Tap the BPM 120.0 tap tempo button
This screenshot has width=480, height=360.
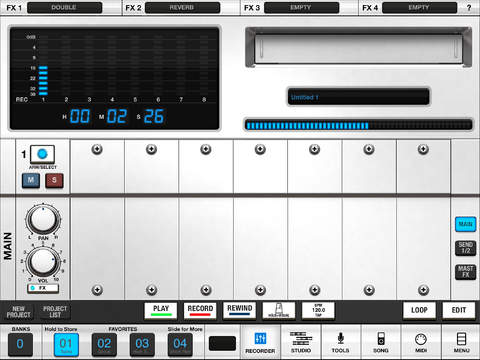point(318,310)
